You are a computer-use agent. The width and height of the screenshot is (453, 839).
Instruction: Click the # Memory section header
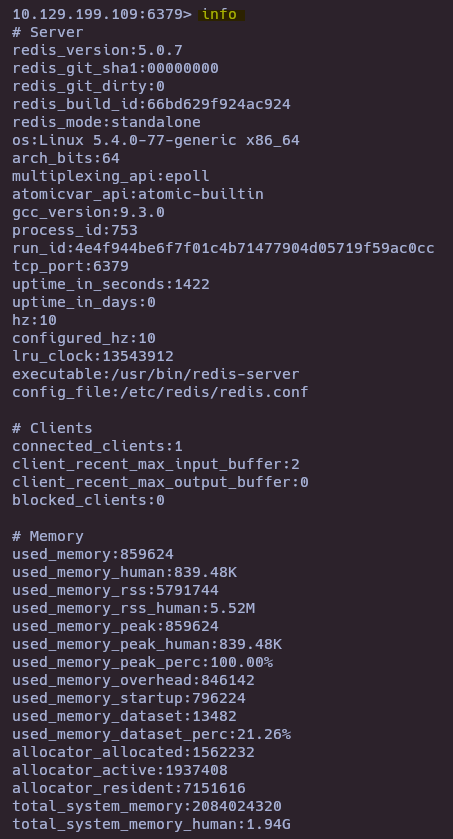pyautogui.click(x=48, y=536)
